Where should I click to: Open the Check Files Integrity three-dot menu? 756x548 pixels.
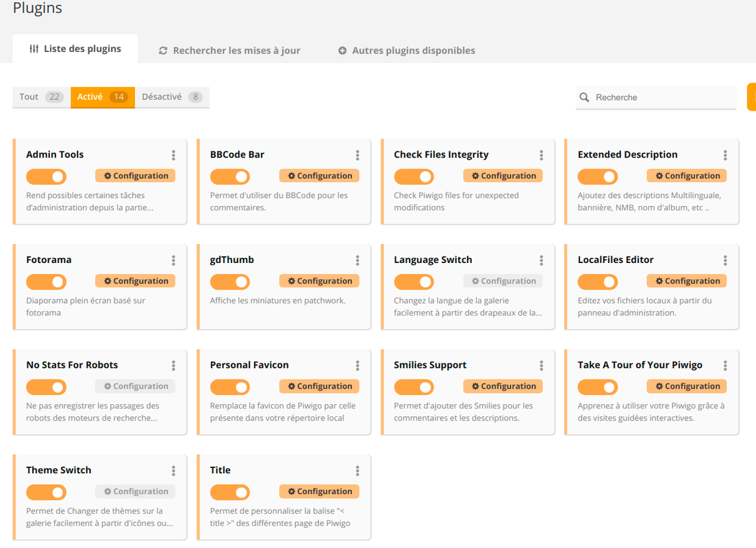click(x=542, y=155)
